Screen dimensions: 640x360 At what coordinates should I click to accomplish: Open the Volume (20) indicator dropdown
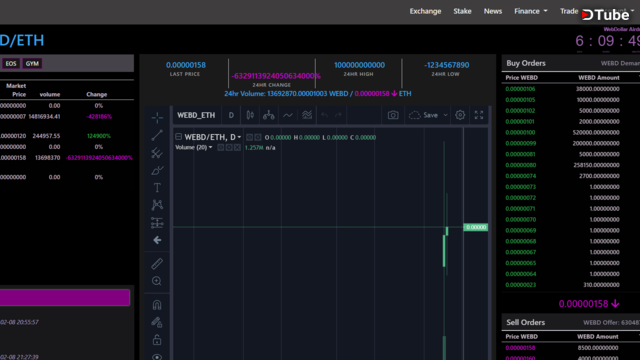(211, 147)
